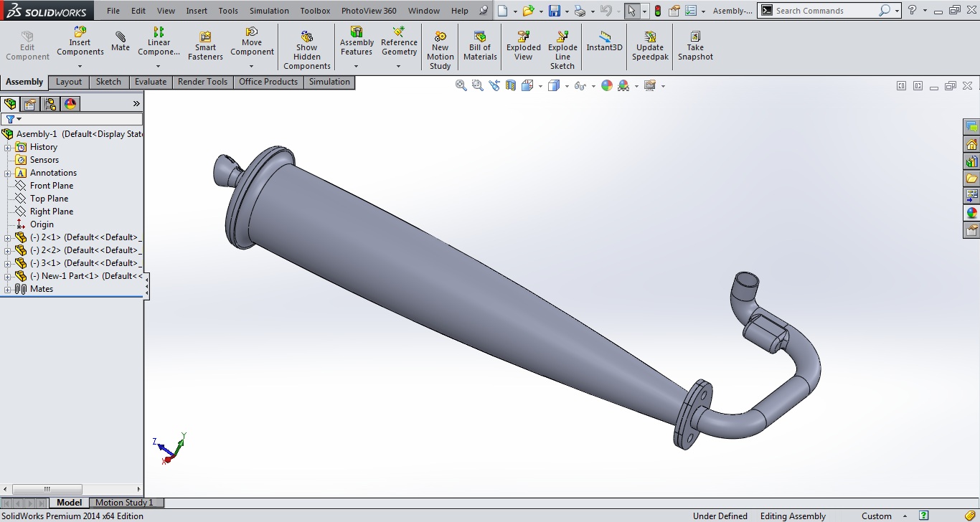
Task: Open Appearances tab in task pane
Action: point(972,213)
